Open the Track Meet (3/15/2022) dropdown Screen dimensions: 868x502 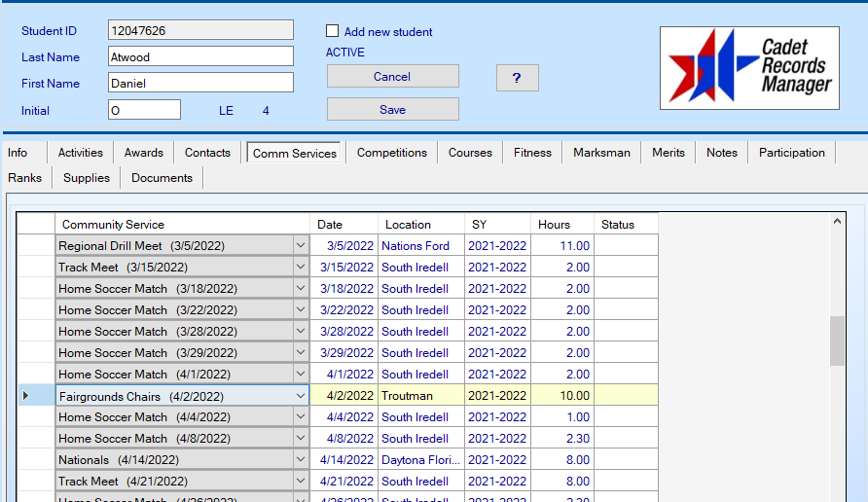(x=301, y=268)
